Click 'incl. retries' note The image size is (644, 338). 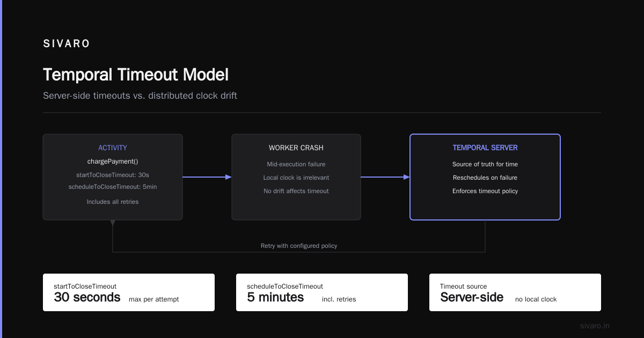click(x=339, y=299)
